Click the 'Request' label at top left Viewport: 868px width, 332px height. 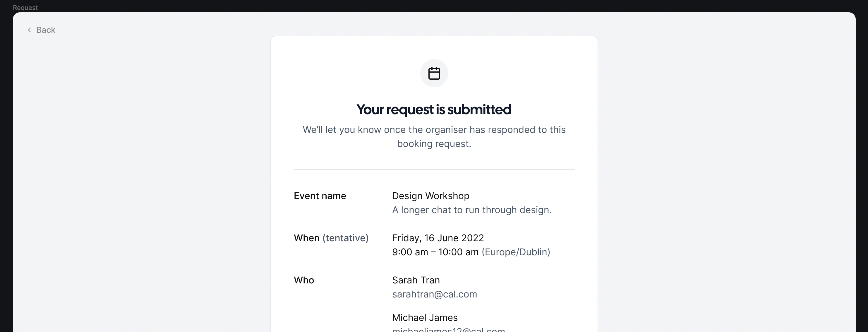coord(25,7)
